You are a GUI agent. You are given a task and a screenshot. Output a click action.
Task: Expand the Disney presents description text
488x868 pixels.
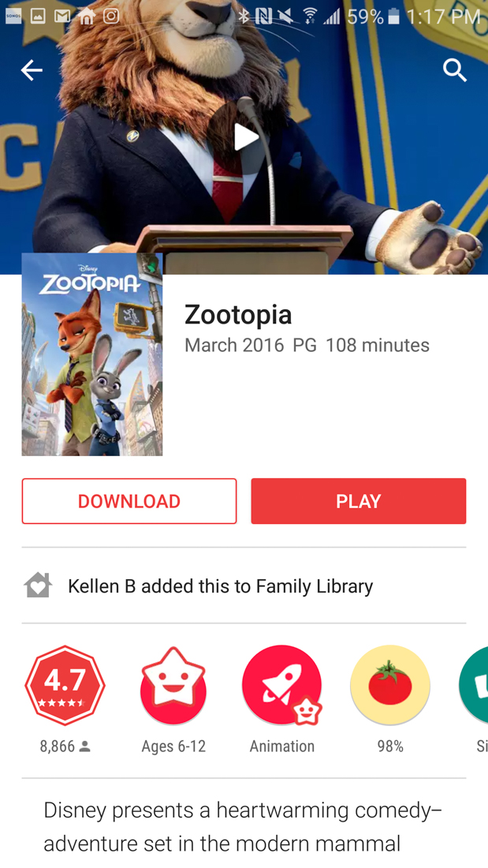[x=244, y=827]
